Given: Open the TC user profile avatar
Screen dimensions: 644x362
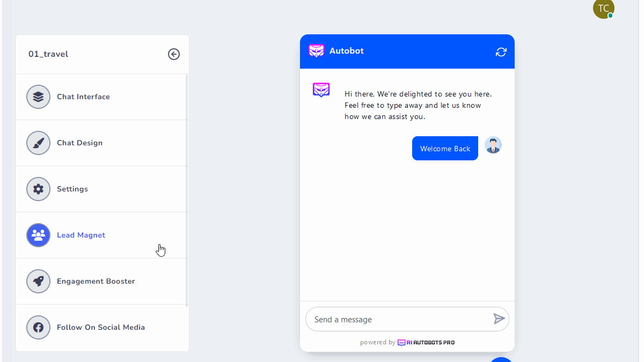Looking at the screenshot, I should (603, 9).
